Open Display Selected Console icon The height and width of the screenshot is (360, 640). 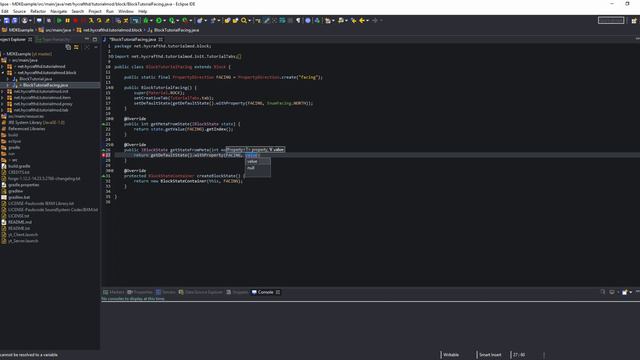612,292
